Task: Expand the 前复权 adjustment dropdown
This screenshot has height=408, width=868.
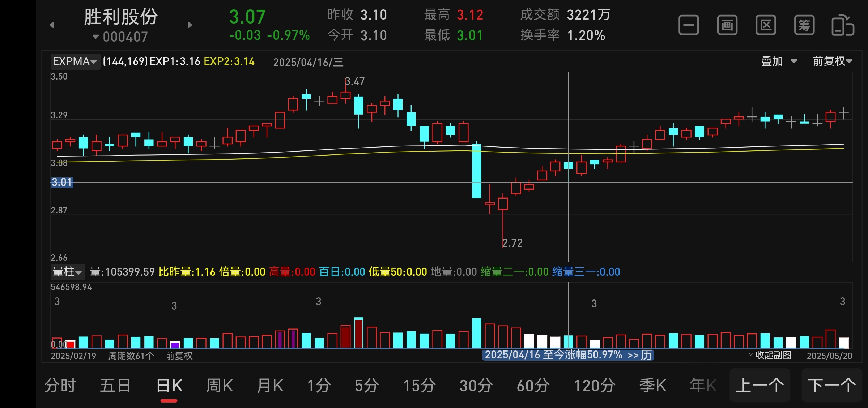Action: (x=832, y=61)
